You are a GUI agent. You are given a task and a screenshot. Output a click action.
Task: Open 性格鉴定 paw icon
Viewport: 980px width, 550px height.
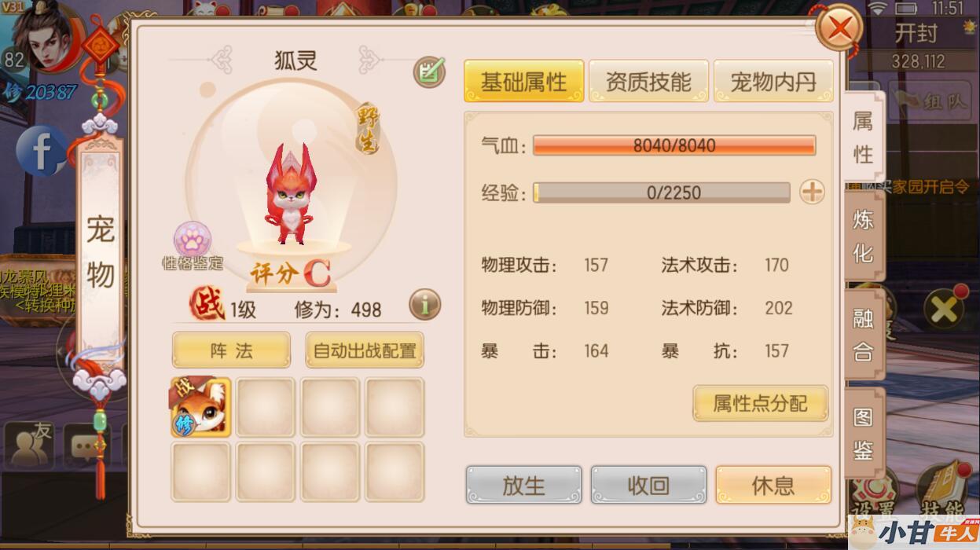point(193,239)
